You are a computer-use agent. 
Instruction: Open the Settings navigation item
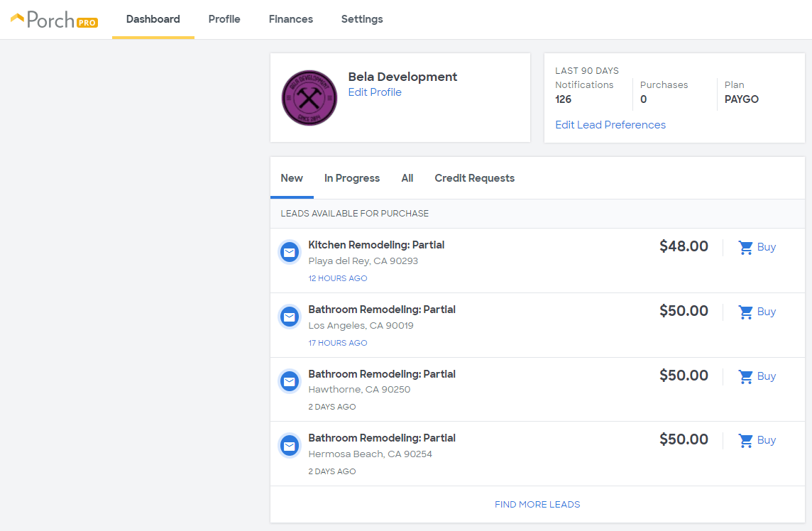(x=362, y=19)
